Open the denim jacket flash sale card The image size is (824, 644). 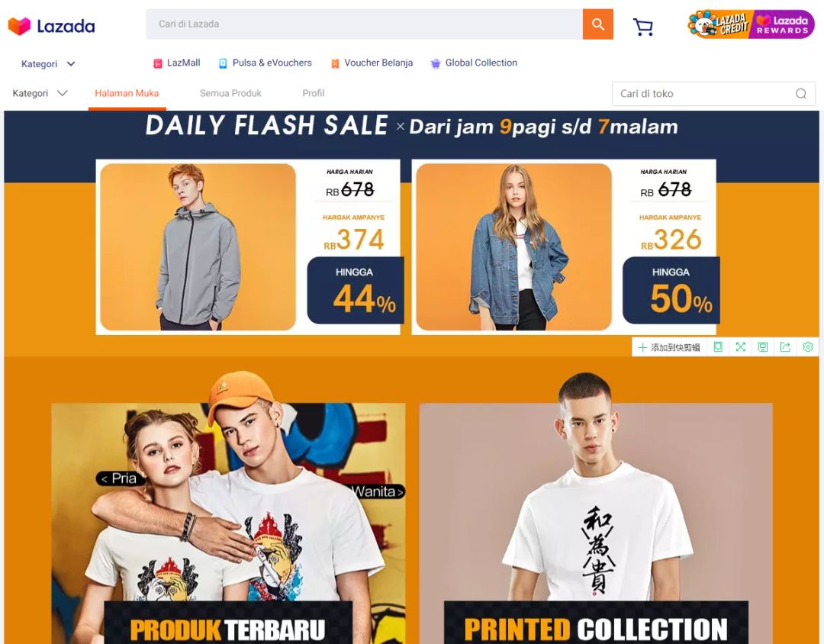click(x=564, y=247)
